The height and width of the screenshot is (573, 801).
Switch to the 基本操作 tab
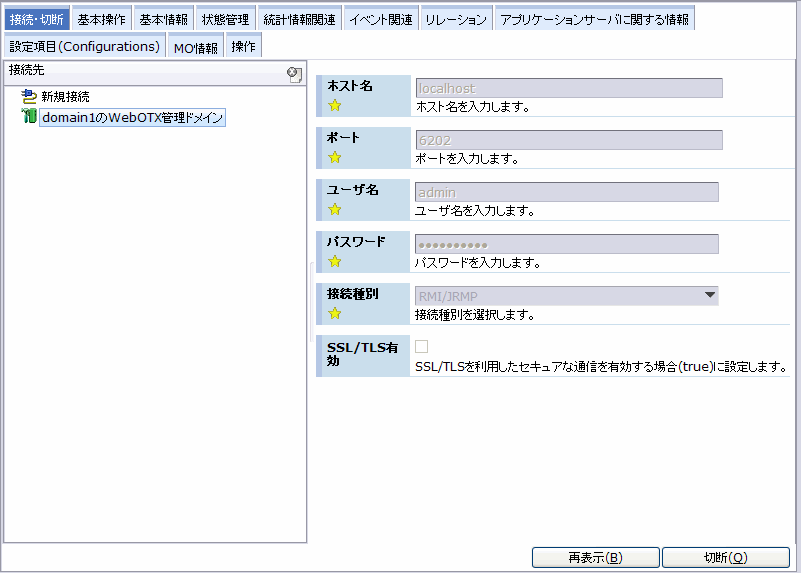click(x=101, y=20)
